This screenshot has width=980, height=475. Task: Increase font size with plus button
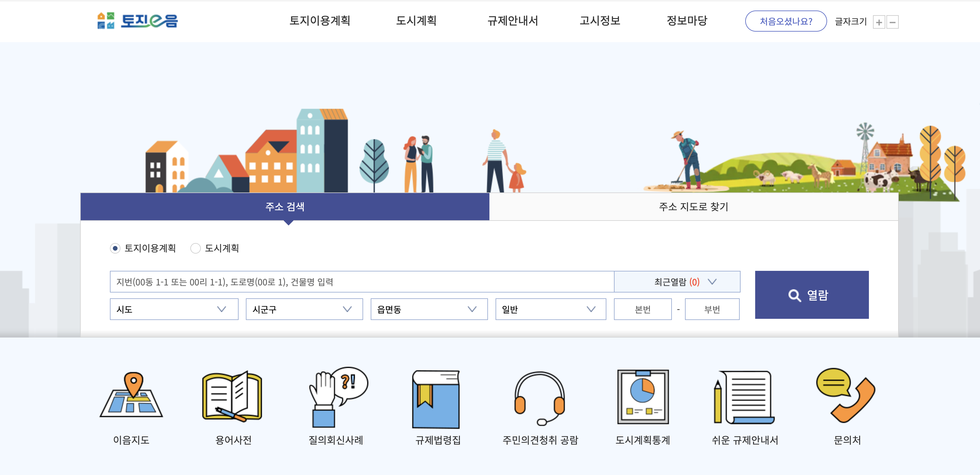coord(879,22)
